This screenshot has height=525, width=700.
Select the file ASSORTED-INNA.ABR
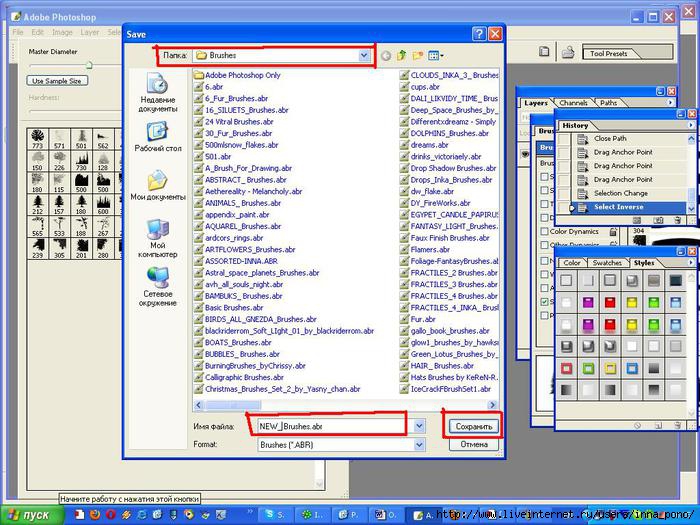[x=236, y=261]
